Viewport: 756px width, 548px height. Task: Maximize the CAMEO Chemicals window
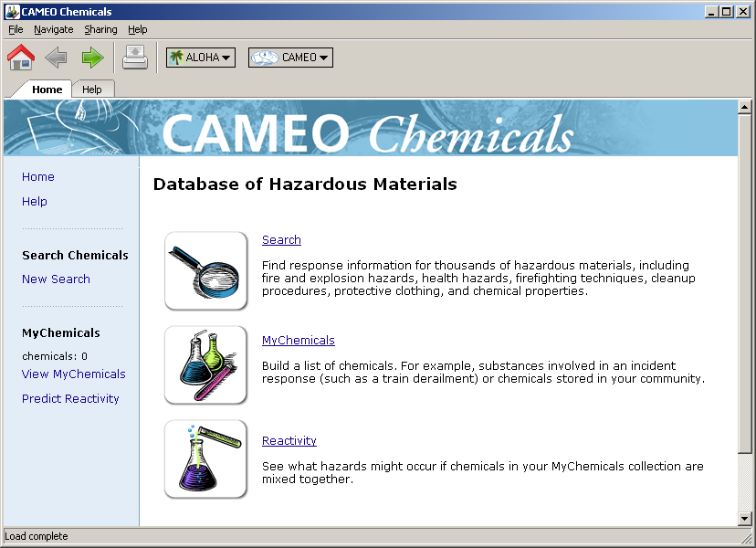pos(727,12)
